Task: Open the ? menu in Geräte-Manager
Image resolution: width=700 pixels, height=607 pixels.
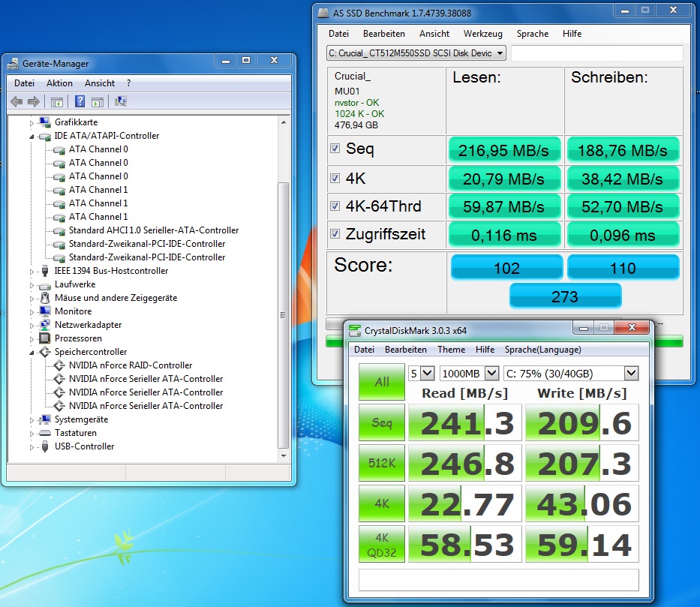Action: [x=128, y=83]
